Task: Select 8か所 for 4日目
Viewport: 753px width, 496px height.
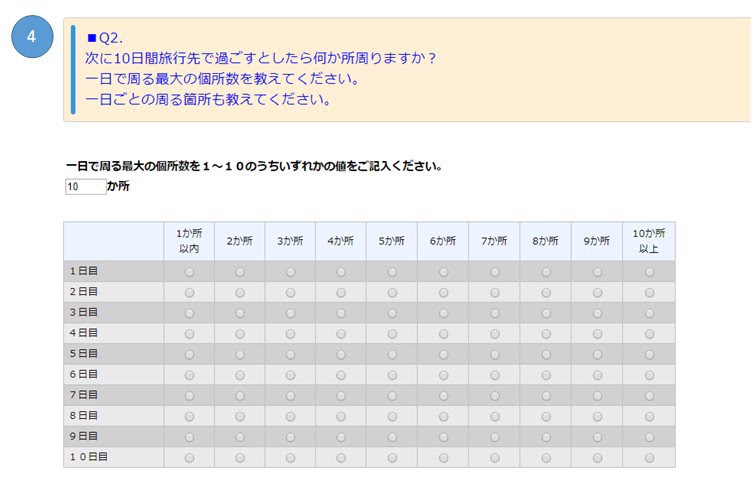Action: (x=546, y=334)
